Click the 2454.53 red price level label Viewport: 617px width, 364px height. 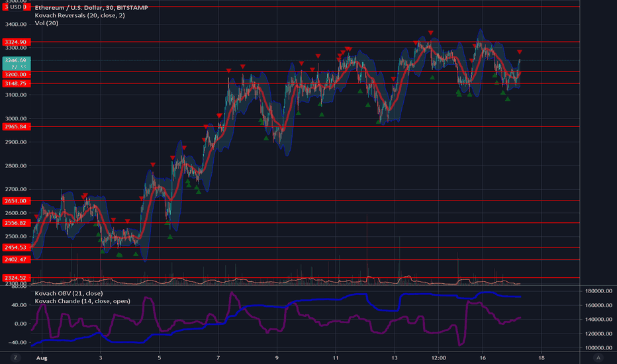tap(16, 247)
